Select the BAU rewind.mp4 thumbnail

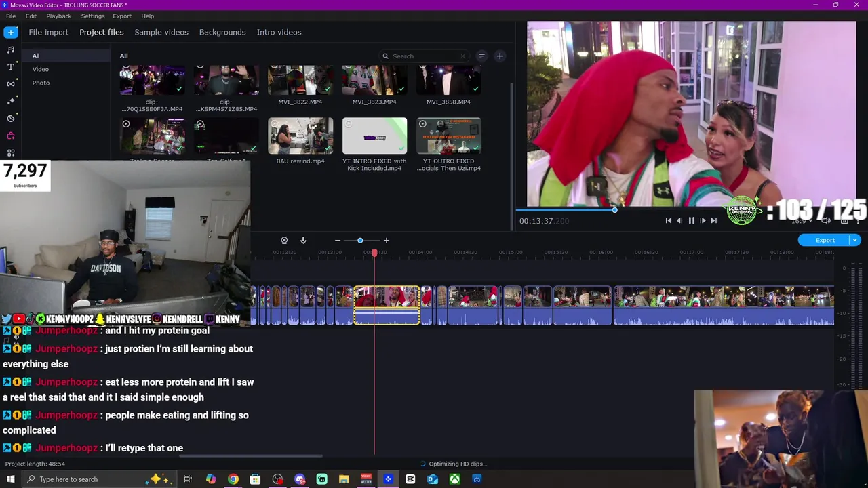pos(300,136)
